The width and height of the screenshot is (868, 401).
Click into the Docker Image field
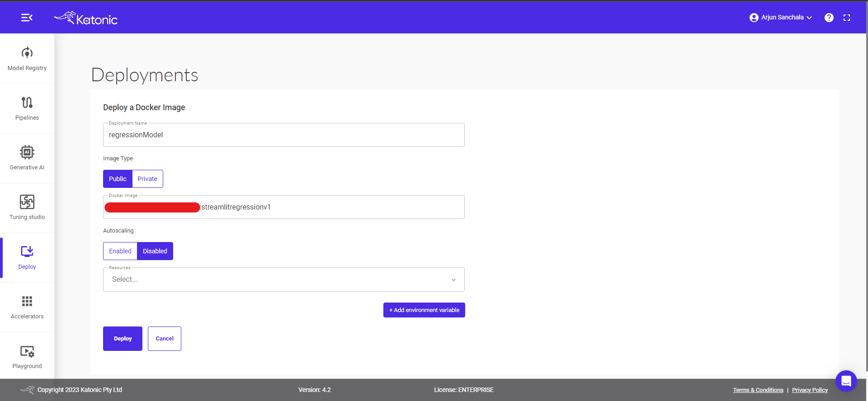(x=284, y=207)
